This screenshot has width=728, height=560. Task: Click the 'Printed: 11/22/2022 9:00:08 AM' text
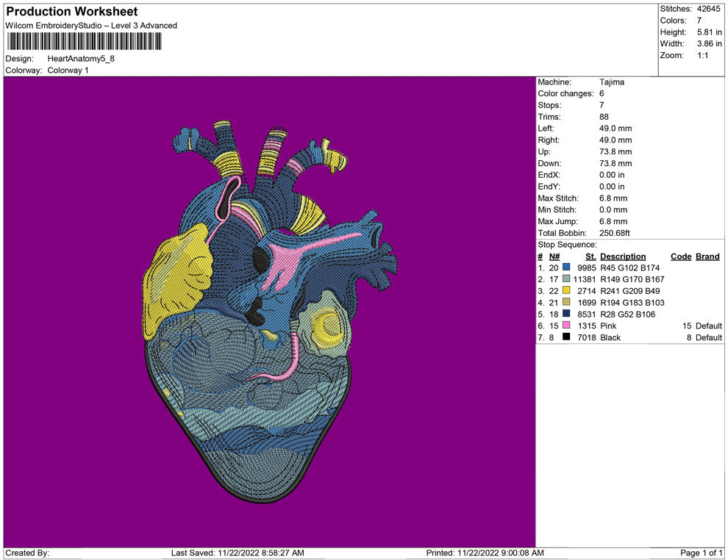point(485,553)
